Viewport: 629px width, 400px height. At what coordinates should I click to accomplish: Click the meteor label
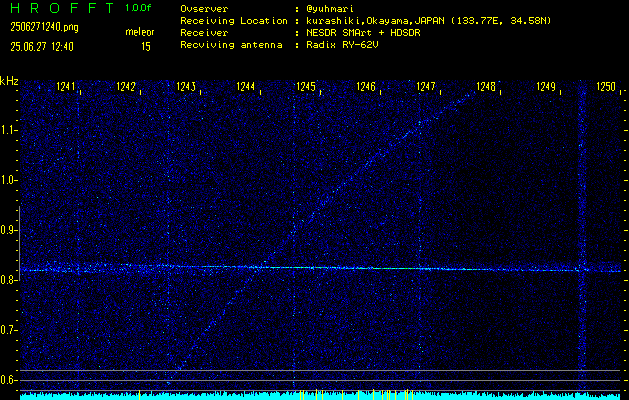[140, 32]
